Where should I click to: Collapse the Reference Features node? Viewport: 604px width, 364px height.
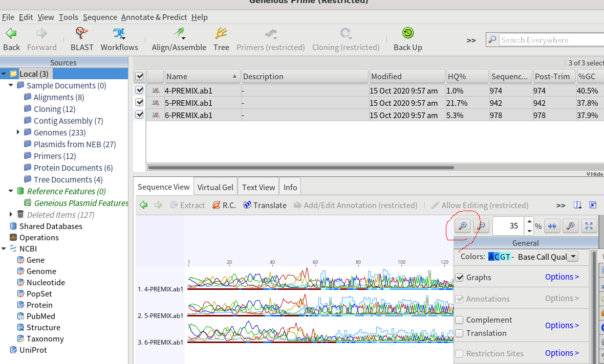(x=11, y=191)
